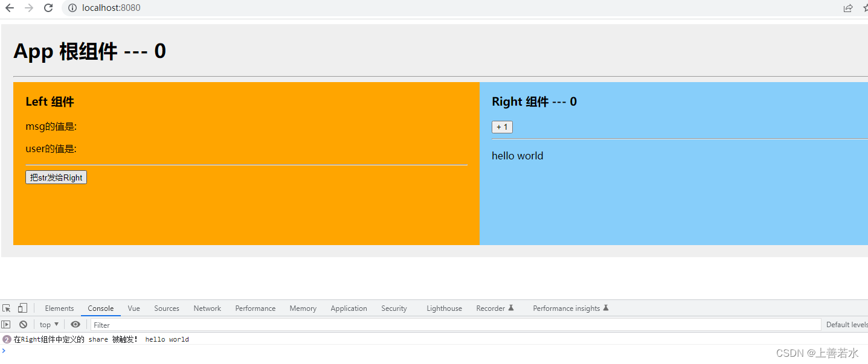Click the user的值是 text
The width and height of the screenshot is (868, 364).
point(51,149)
